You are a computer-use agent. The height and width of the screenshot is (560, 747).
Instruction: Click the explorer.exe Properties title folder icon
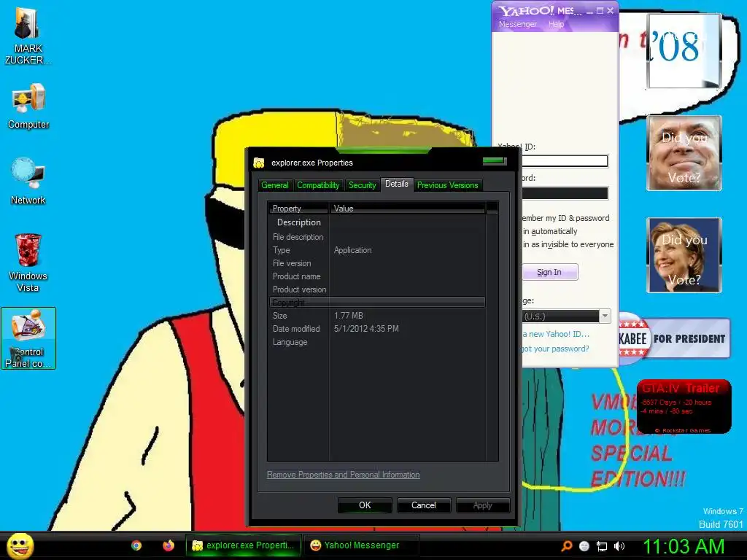(x=259, y=163)
